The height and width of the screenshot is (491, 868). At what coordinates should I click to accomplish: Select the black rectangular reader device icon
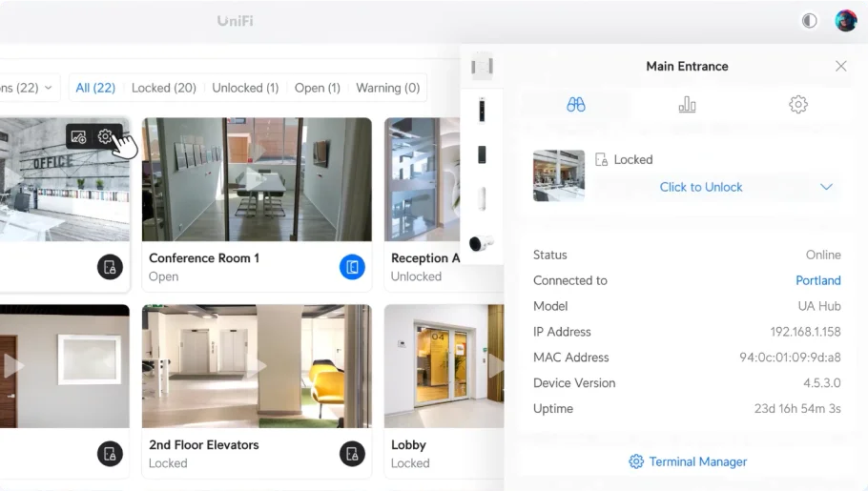pyautogui.click(x=482, y=154)
